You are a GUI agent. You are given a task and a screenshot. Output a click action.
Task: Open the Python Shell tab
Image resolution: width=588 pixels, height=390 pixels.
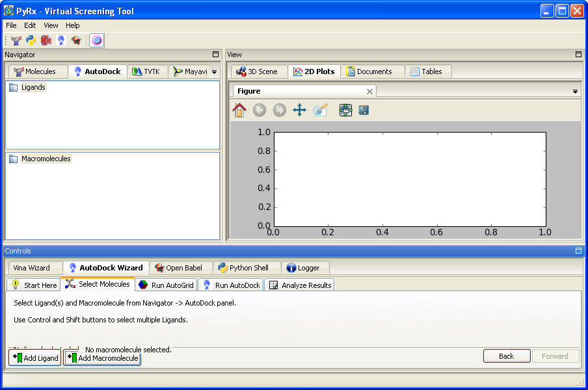[x=246, y=268]
